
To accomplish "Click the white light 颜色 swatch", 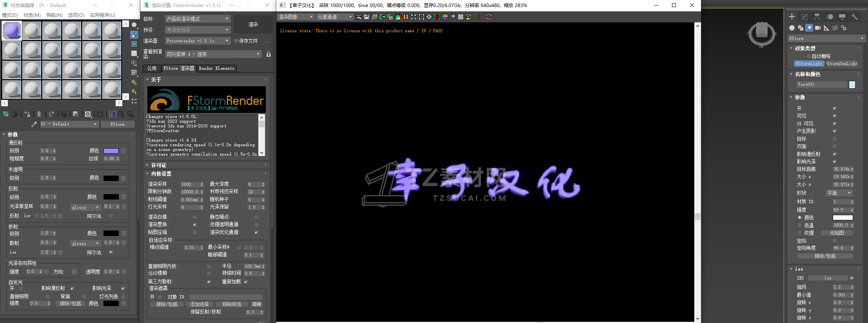I will pos(843,218).
